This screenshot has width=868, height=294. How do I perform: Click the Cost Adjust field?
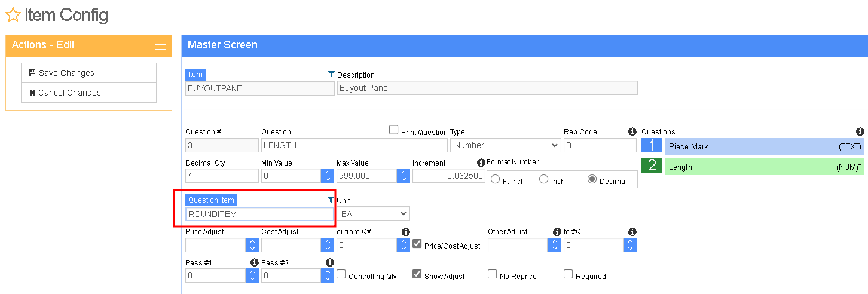tap(291, 245)
